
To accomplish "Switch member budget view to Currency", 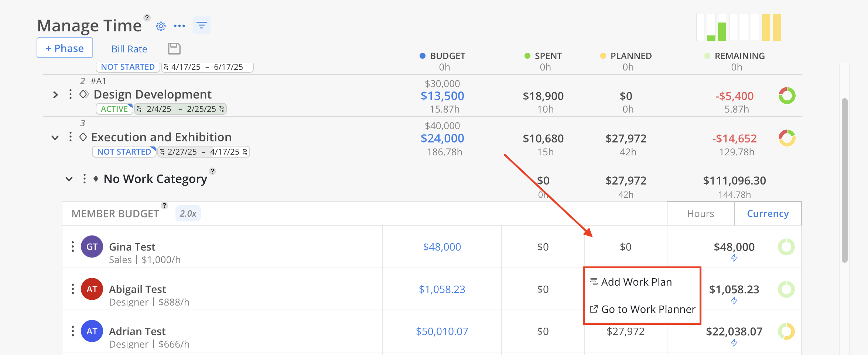I will click(x=768, y=214).
